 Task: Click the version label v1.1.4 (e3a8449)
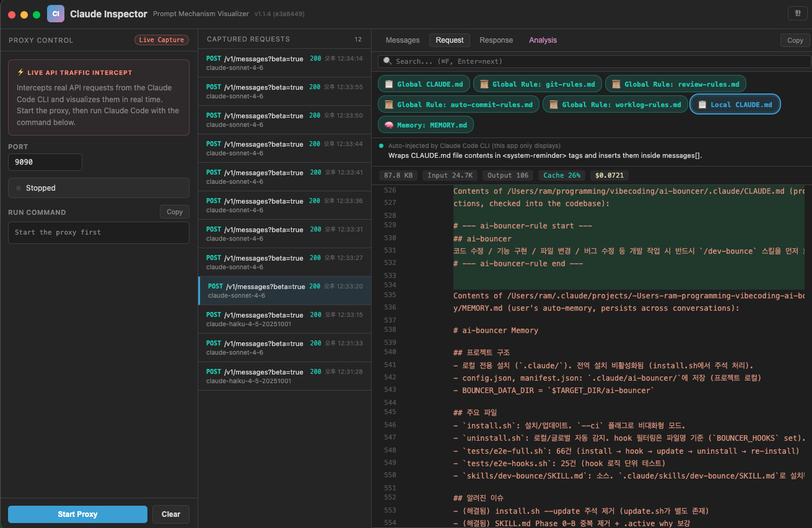pos(278,14)
